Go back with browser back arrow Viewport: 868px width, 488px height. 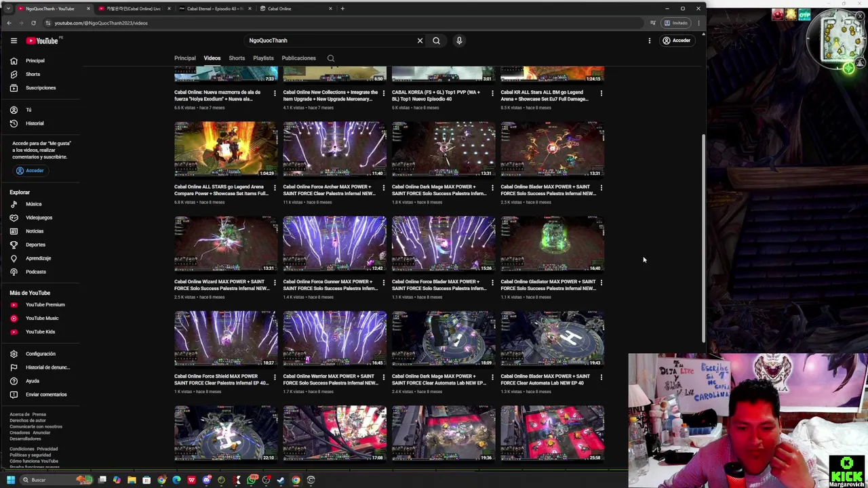[x=9, y=23]
